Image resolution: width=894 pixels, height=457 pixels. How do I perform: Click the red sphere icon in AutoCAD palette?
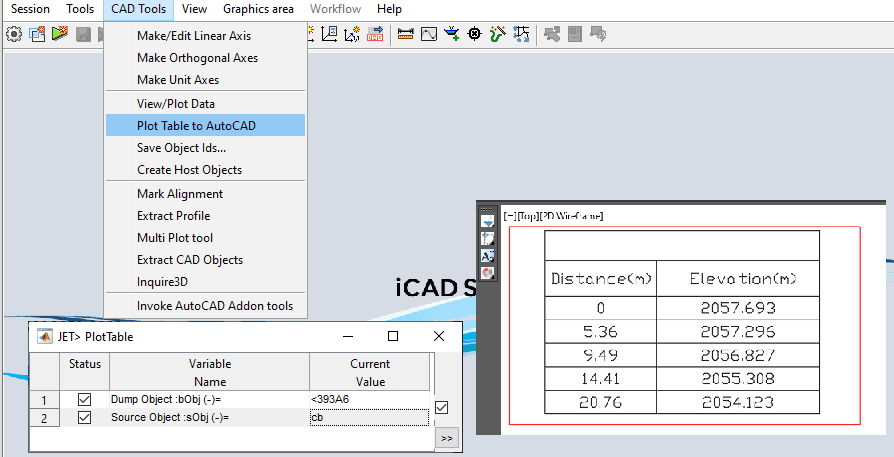[488, 272]
